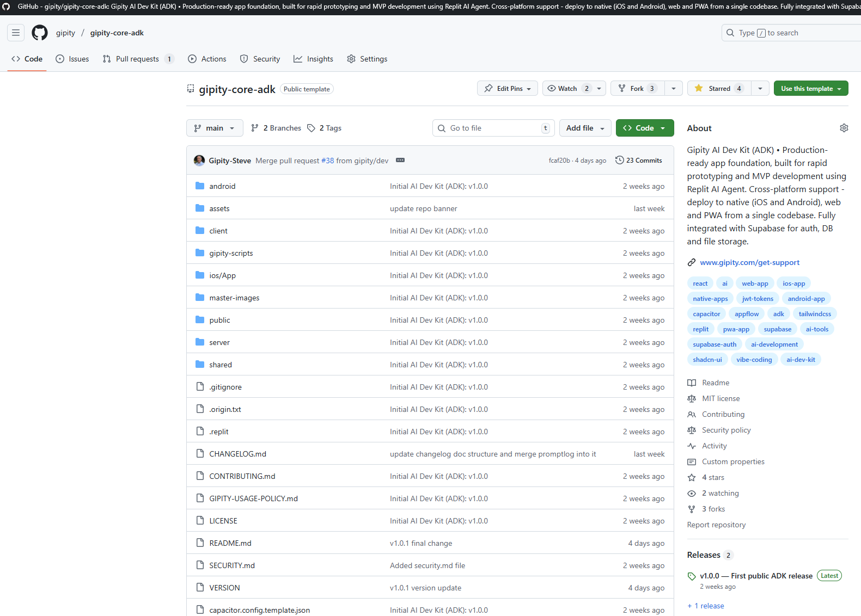Screen dimensions: 861x616
Task: Expand the Add file dropdown
Action: 585,128
